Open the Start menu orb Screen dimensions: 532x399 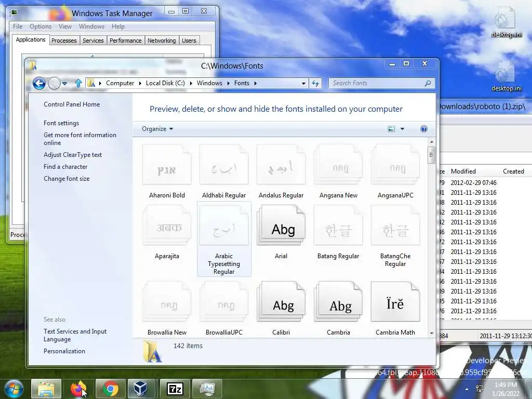14,389
